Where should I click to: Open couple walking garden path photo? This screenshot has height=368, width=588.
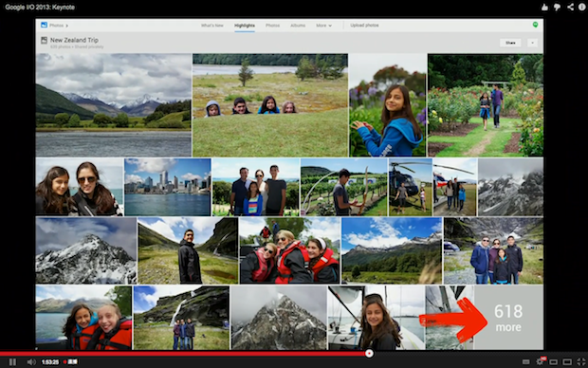pos(486,105)
